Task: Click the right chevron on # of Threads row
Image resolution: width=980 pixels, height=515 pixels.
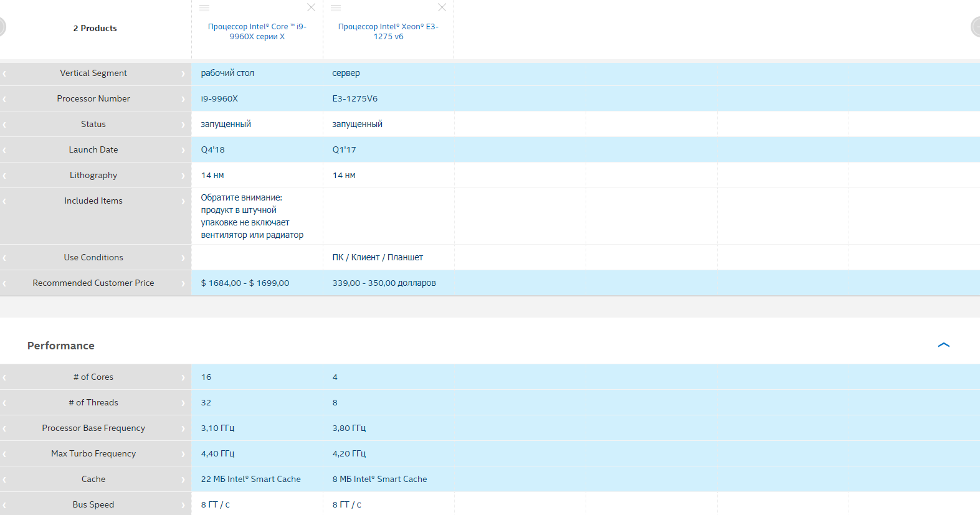Action: tap(183, 403)
